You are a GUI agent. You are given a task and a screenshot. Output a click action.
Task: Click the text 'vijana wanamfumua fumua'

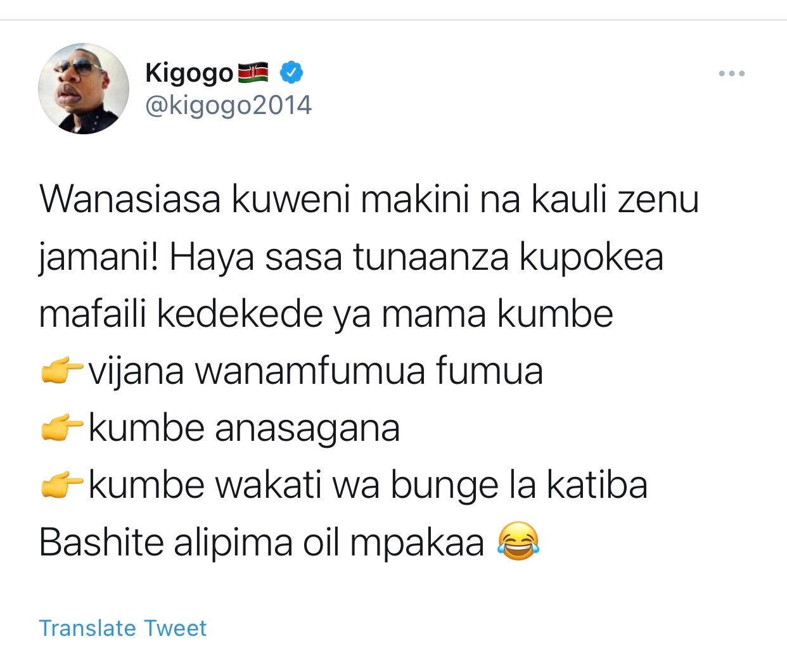tap(316, 372)
